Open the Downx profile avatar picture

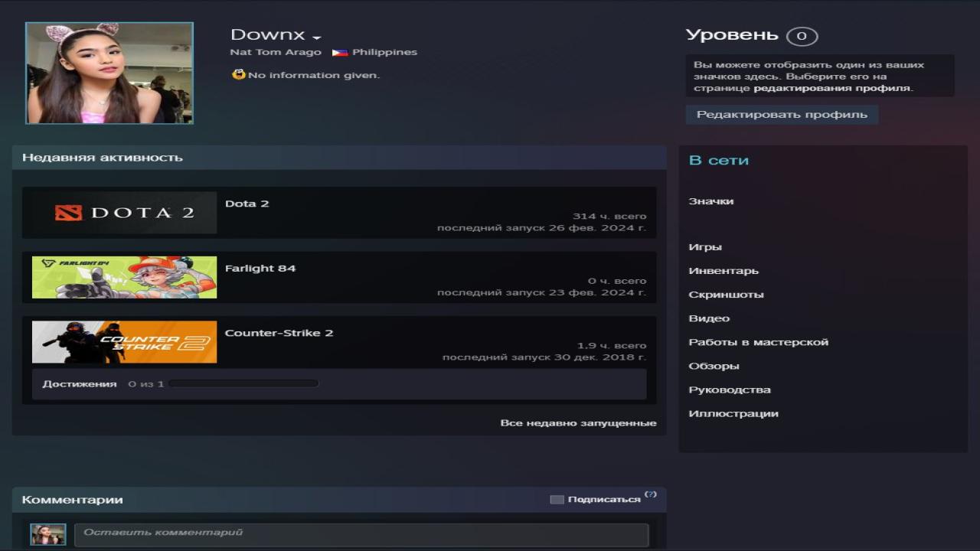pyautogui.click(x=109, y=73)
